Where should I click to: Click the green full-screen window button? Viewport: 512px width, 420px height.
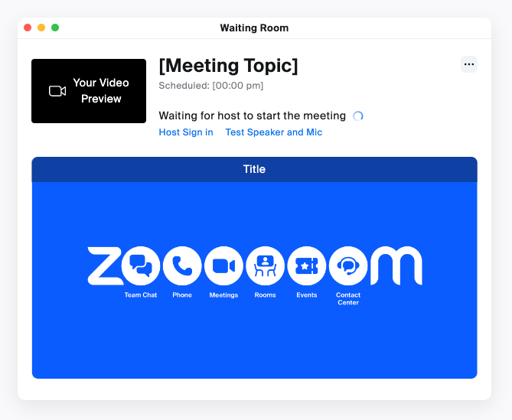pos(55,28)
